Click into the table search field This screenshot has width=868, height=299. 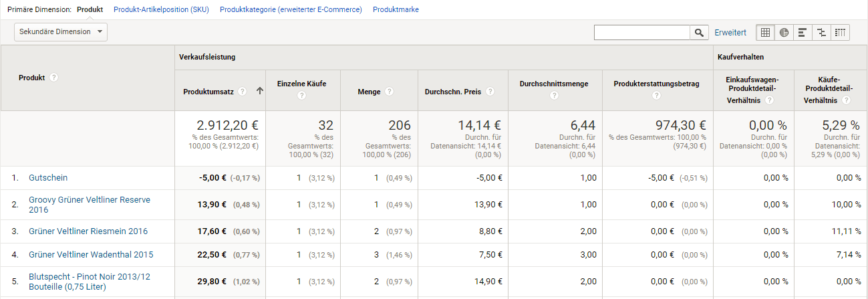tap(641, 32)
